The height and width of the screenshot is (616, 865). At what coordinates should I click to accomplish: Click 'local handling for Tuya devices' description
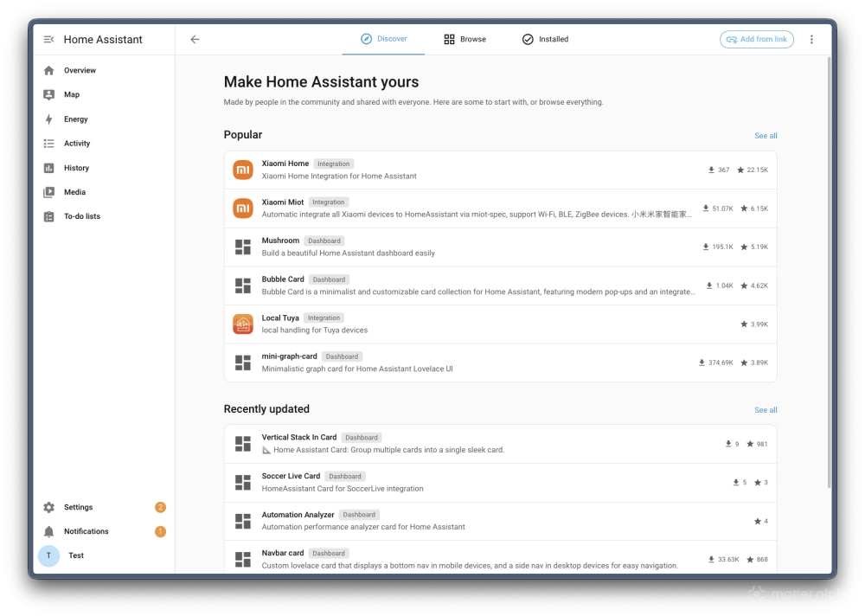[x=315, y=330]
